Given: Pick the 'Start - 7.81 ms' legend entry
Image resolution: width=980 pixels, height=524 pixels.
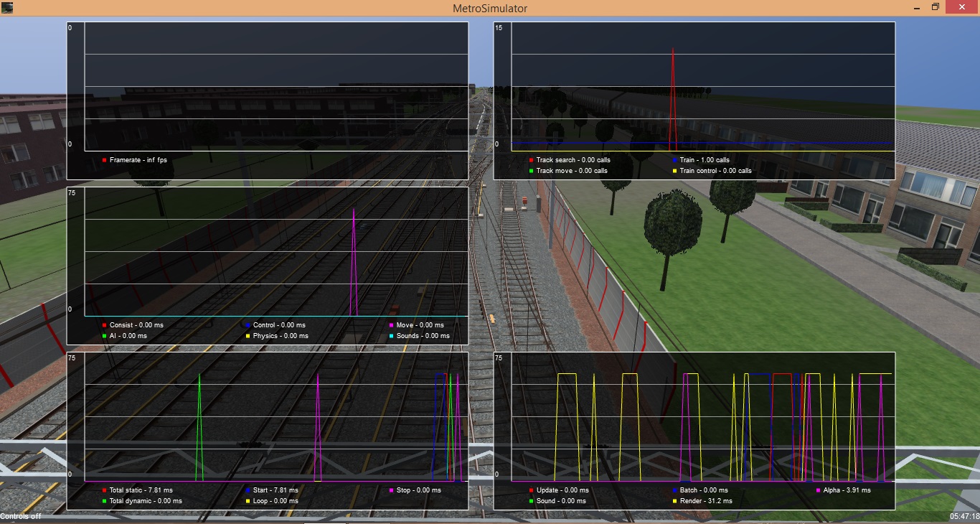Looking at the screenshot, I should pyautogui.click(x=275, y=490).
